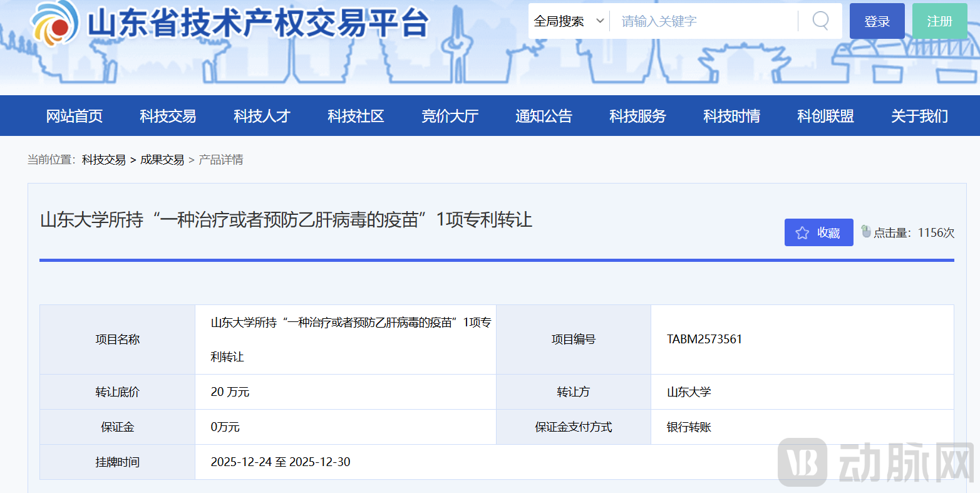The height and width of the screenshot is (493, 980).
Task: Open the 全局搜索 scope dropdown
Action: [x=569, y=21]
